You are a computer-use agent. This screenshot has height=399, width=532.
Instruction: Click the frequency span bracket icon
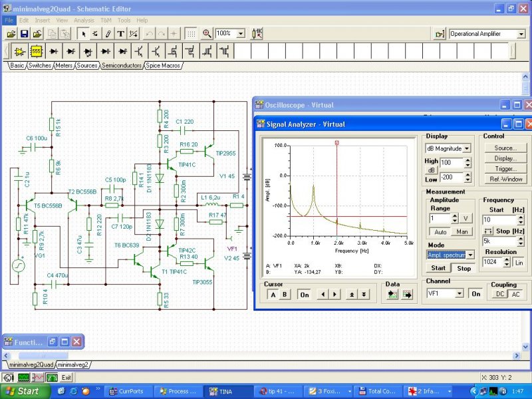click(488, 231)
